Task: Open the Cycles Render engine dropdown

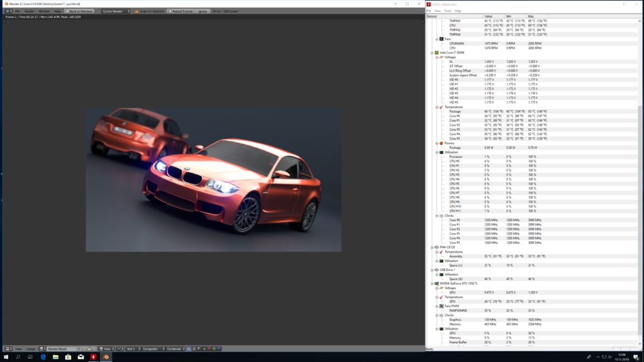Action: tap(116, 11)
